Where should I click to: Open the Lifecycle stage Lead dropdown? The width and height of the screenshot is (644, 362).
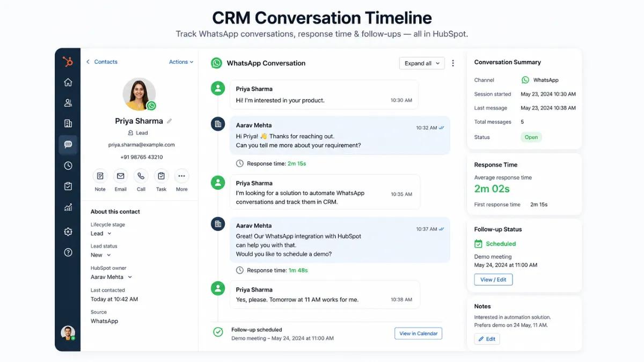point(101,233)
